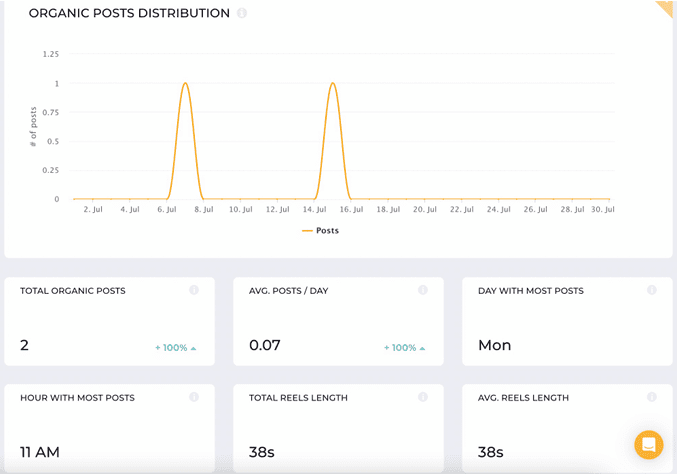This screenshot has width=677, height=474.
Task: Click info icon on Avg. Posts / Day card
Action: tap(423, 290)
